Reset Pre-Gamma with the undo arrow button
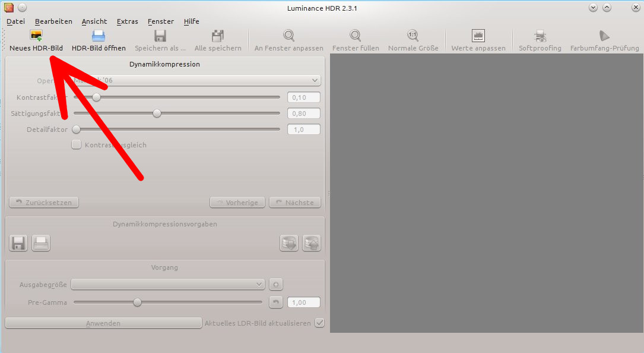 click(x=276, y=302)
